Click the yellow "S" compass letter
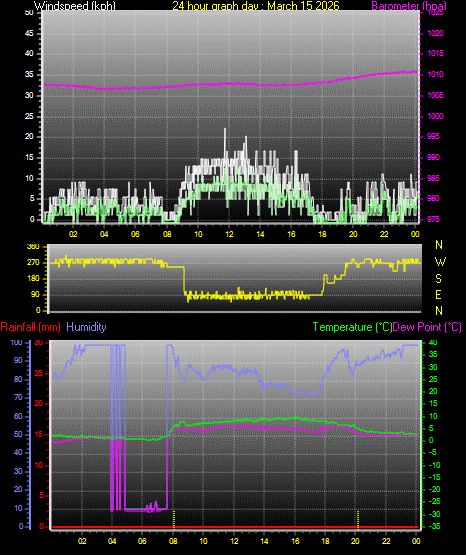Image resolution: width=466 pixels, height=555 pixels. coord(438,279)
